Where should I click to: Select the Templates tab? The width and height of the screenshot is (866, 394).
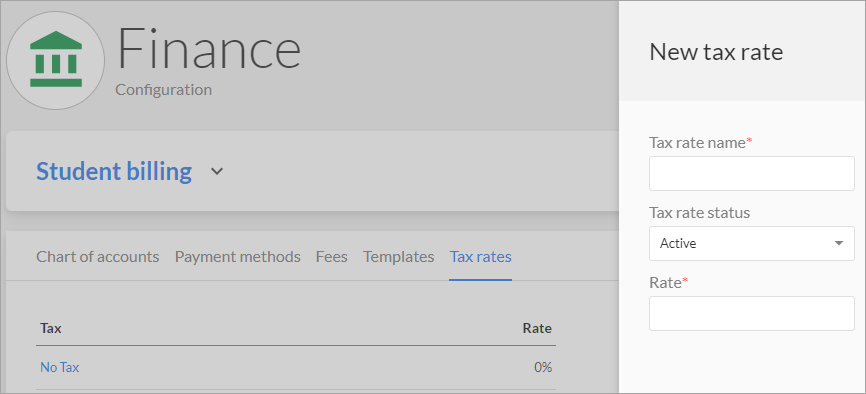coord(399,257)
